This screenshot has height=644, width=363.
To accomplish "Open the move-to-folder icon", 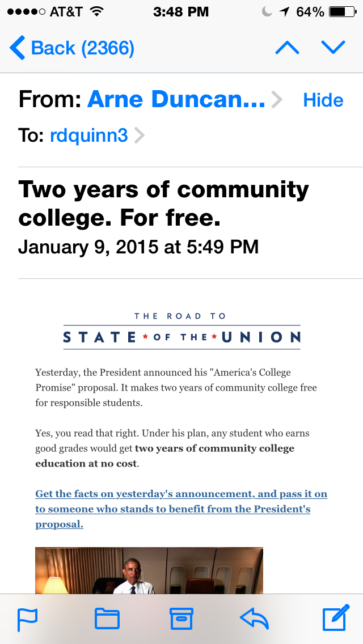I will (107, 619).
